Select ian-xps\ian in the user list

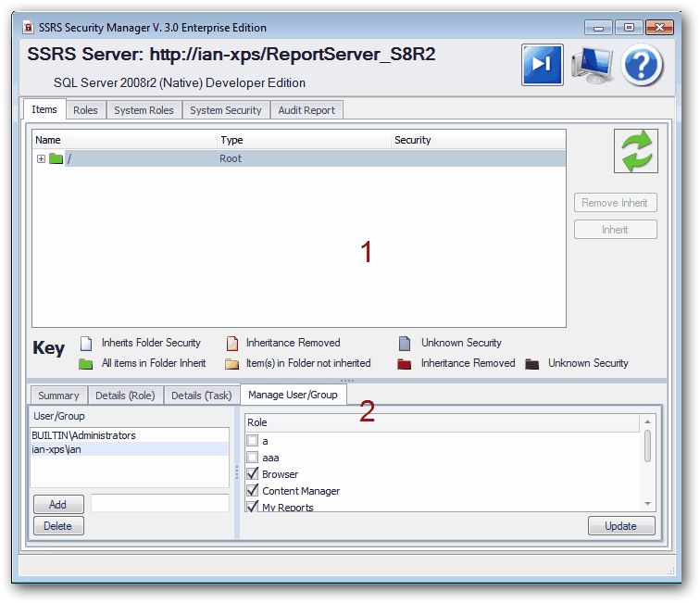click(130, 449)
